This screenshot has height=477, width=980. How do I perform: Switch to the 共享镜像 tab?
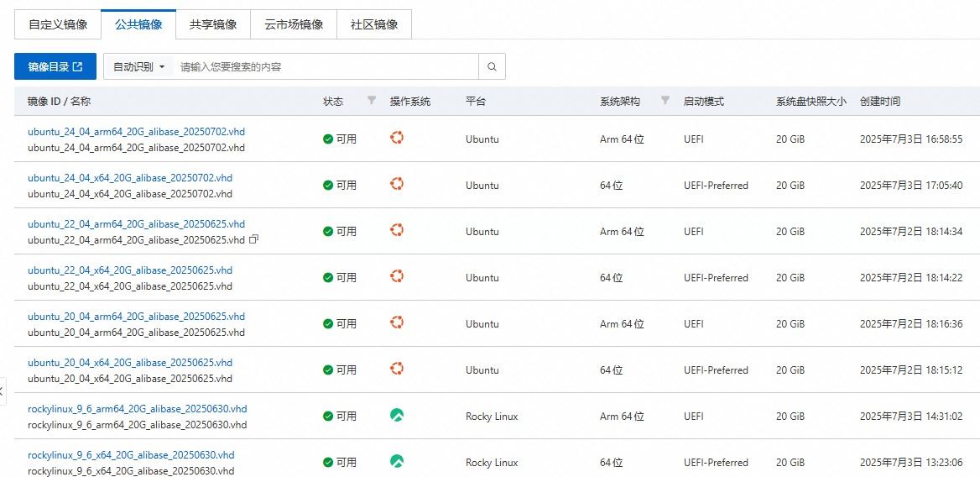[x=213, y=24]
